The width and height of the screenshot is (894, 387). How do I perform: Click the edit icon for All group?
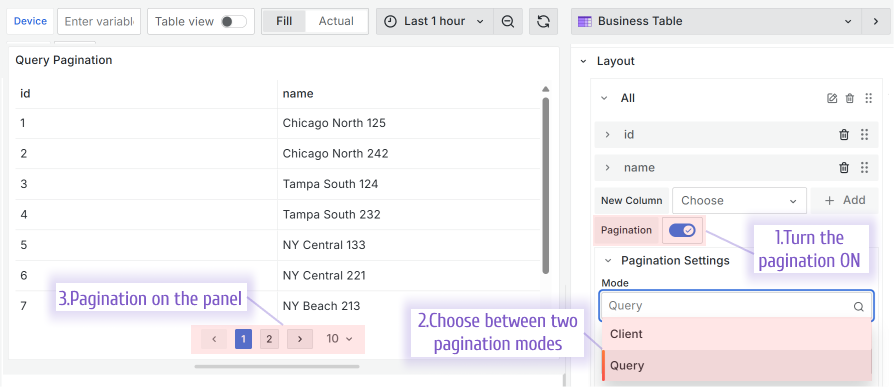click(x=832, y=98)
